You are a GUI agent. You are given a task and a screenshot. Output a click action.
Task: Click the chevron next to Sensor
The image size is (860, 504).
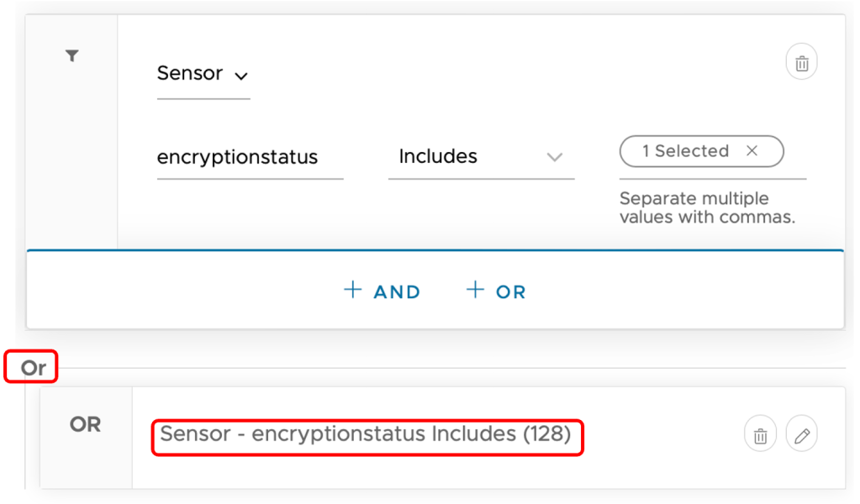tap(241, 76)
